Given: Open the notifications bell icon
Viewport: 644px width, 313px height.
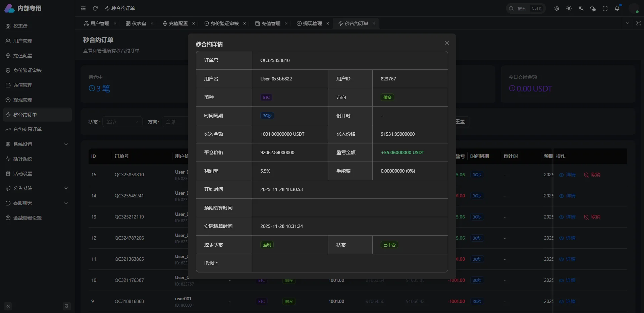Looking at the screenshot, I should [x=617, y=8].
